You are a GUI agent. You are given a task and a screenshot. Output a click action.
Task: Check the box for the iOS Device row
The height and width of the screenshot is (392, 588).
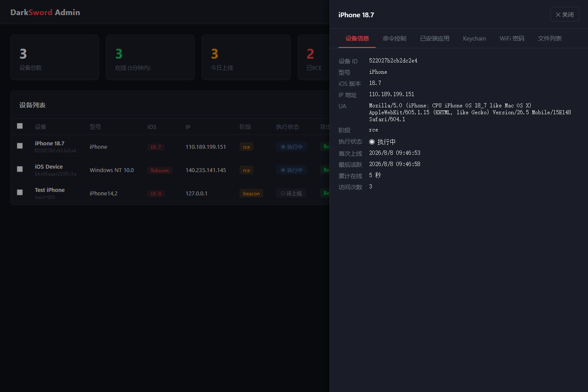tap(20, 169)
